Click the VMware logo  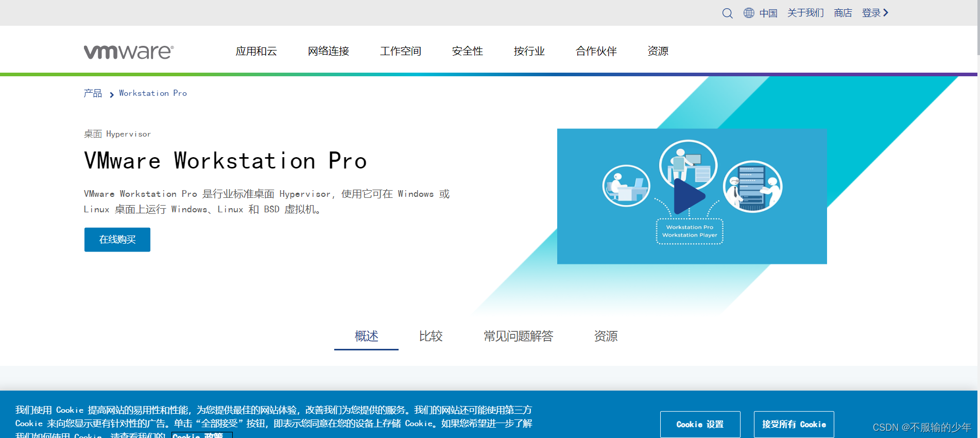[129, 52]
